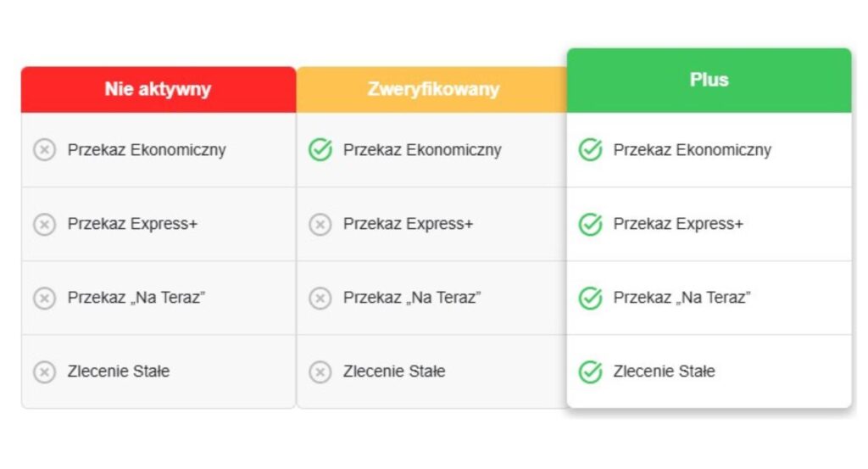The height and width of the screenshot is (469, 868).
Task: Click grey X beside Zlecenie Stałe in Nie aktywny
Action: pos(44,372)
